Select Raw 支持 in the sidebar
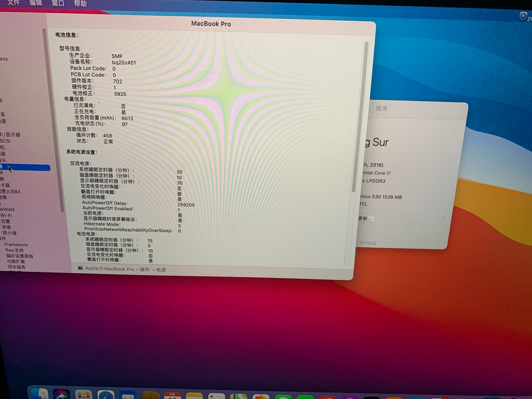The height and width of the screenshot is (399, 532). 15,250
